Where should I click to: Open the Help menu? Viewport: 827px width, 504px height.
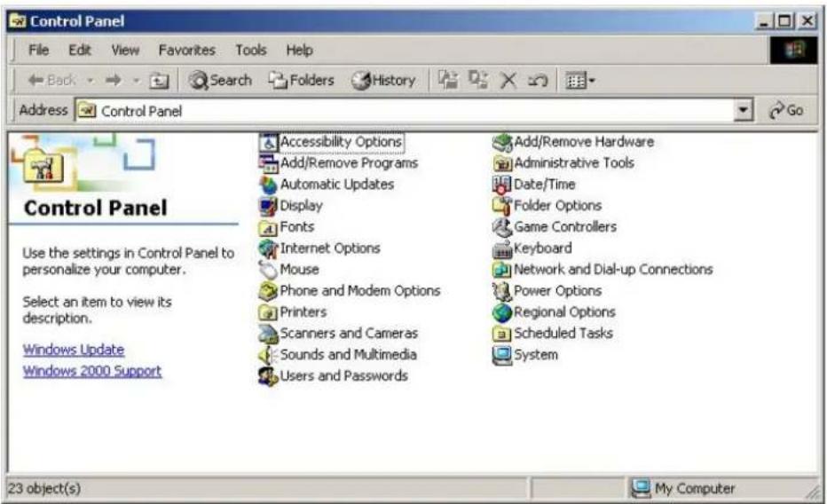click(299, 50)
